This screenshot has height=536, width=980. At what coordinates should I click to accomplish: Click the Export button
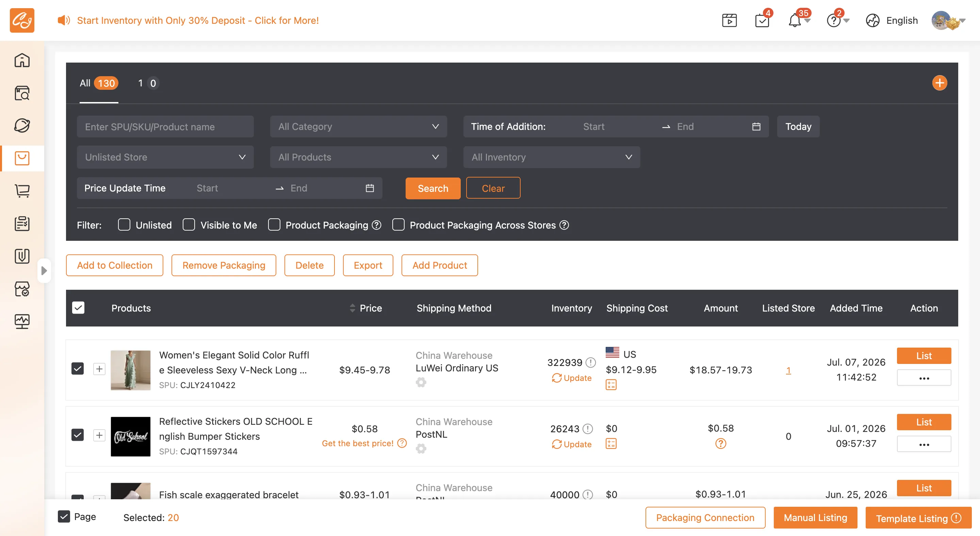[368, 265]
